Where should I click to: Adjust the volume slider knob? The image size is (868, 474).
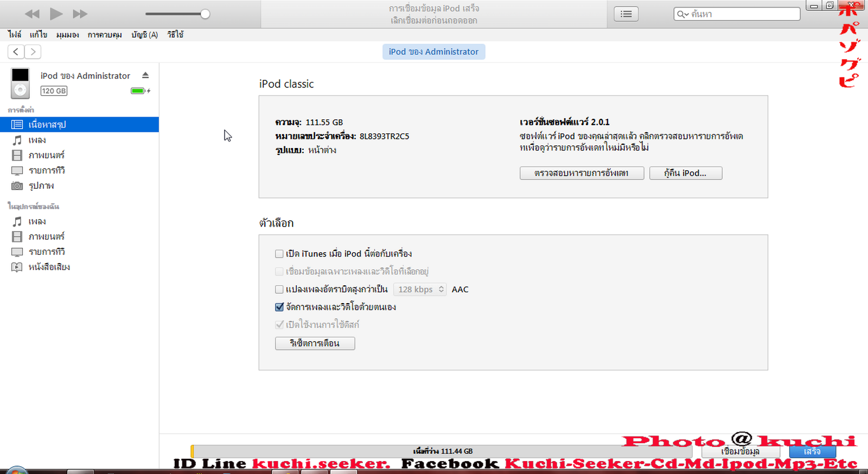[x=205, y=14]
